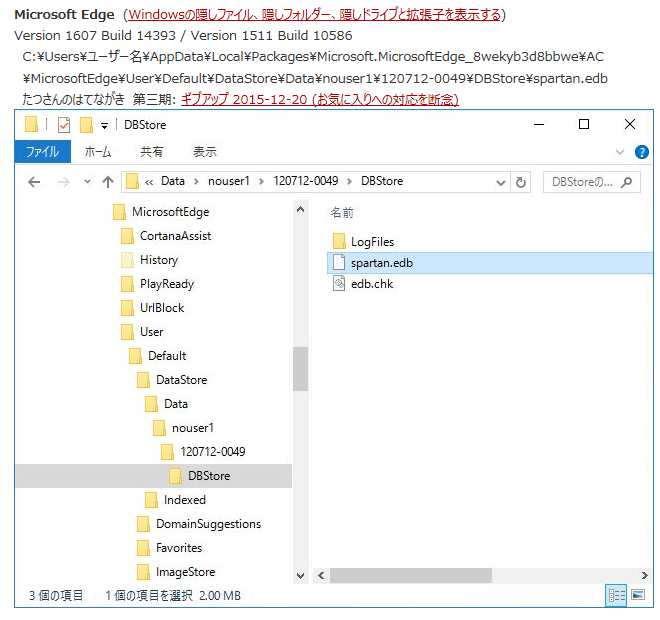Open the Customize Quick Access Toolbar dropdown
The width and height of the screenshot is (660, 620).
pos(104,125)
